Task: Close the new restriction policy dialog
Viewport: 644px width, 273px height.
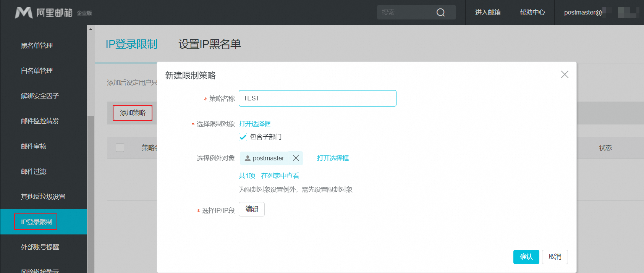Action: 565,74
